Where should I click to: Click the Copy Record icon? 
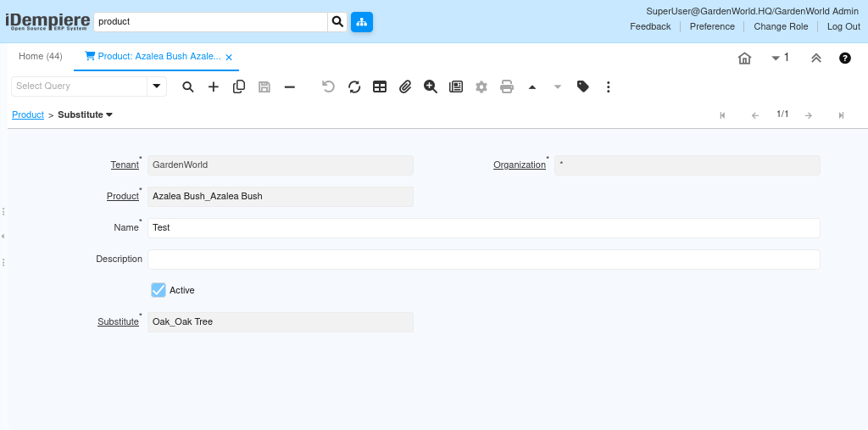(239, 87)
